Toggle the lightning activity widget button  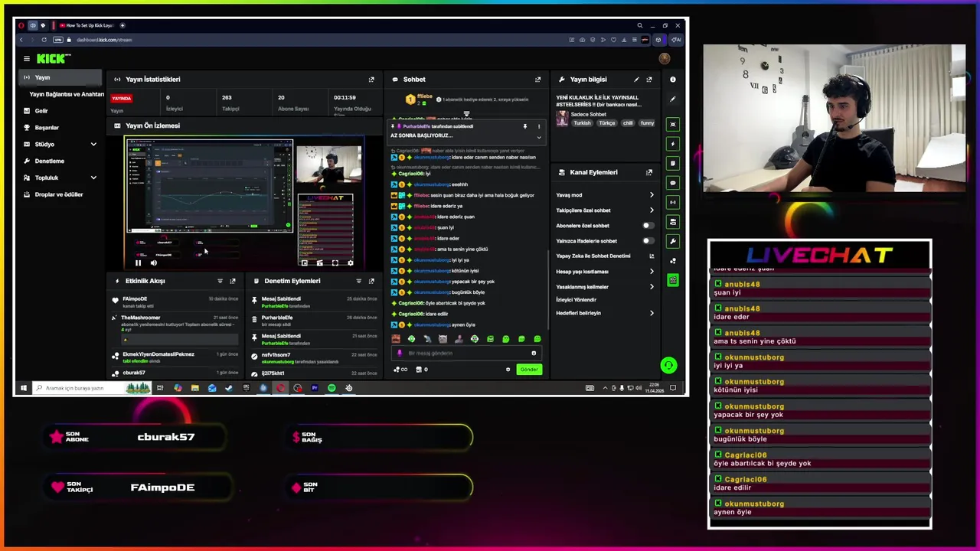[x=673, y=144]
